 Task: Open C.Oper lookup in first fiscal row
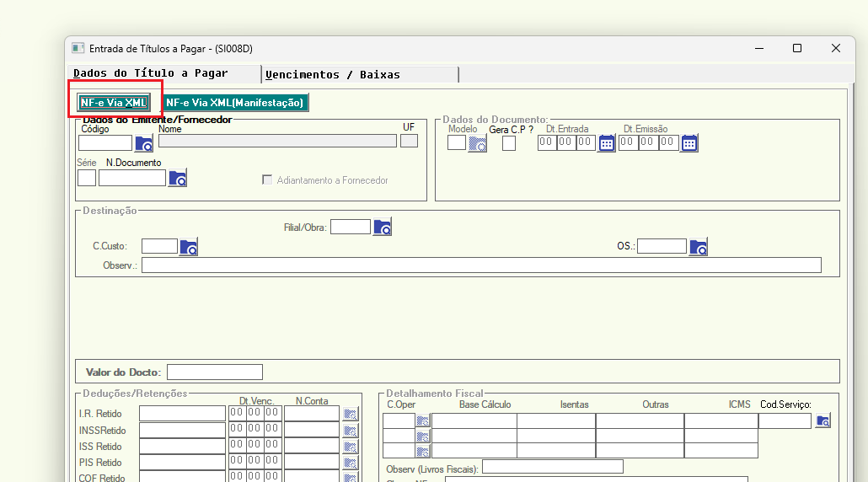[x=423, y=421]
